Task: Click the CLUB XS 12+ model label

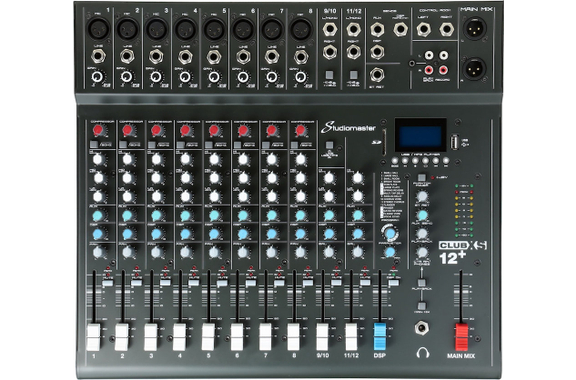Action: [463, 252]
